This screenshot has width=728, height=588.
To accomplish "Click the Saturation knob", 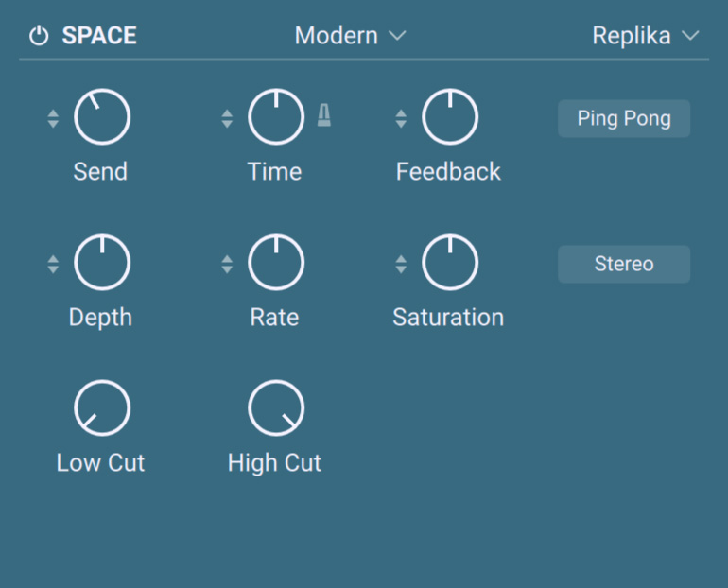I will click(x=450, y=263).
